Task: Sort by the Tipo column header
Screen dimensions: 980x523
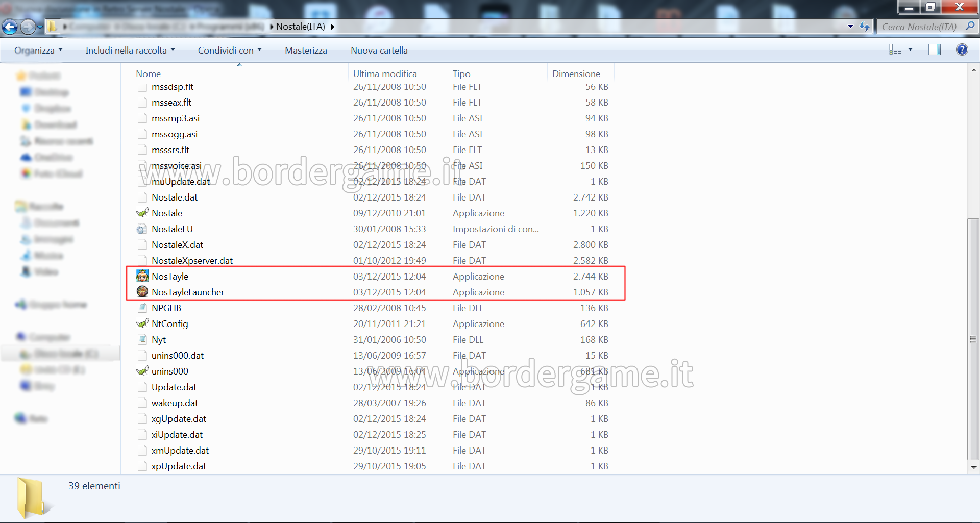Action: click(461, 74)
